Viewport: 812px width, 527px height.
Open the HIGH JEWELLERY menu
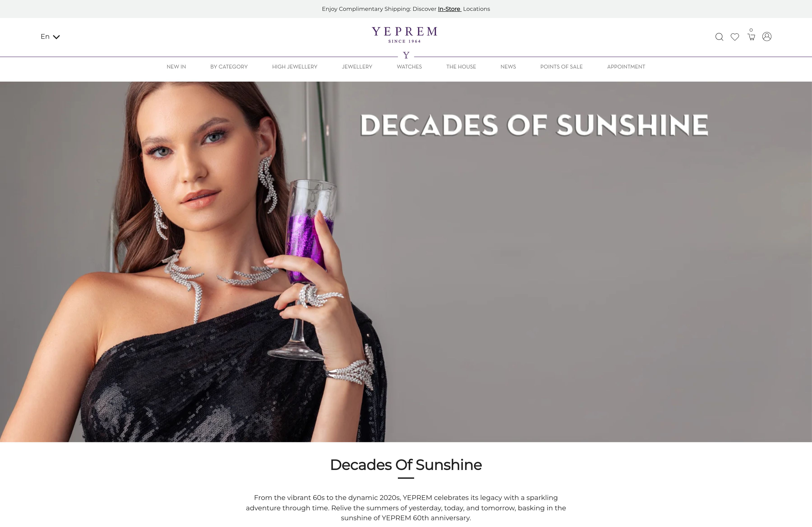[295, 67]
